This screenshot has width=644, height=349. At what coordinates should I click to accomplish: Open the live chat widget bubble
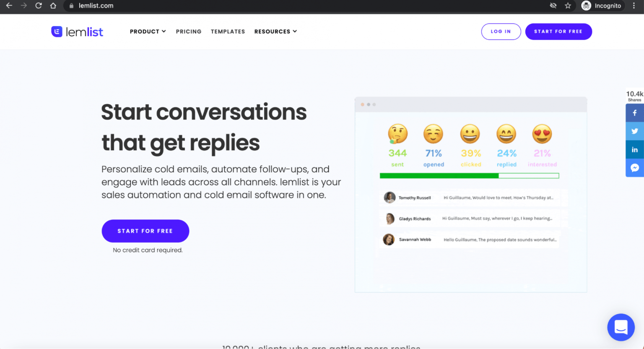[621, 328]
